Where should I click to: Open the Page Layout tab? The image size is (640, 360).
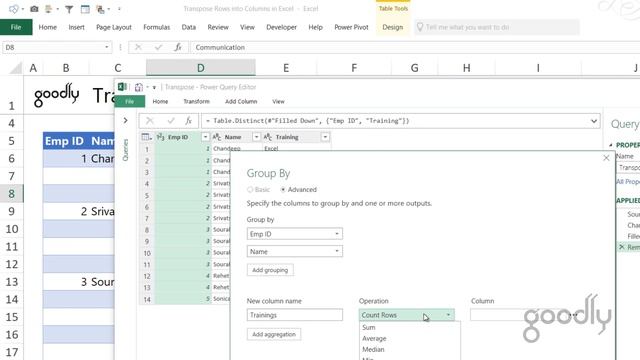114,27
